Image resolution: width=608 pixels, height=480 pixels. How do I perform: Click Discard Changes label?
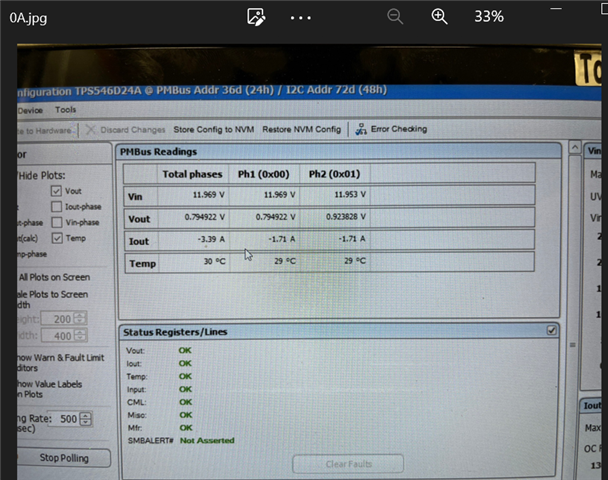coord(133,129)
